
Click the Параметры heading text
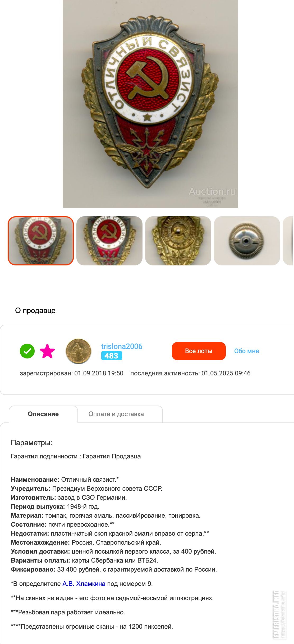(x=31, y=443)
